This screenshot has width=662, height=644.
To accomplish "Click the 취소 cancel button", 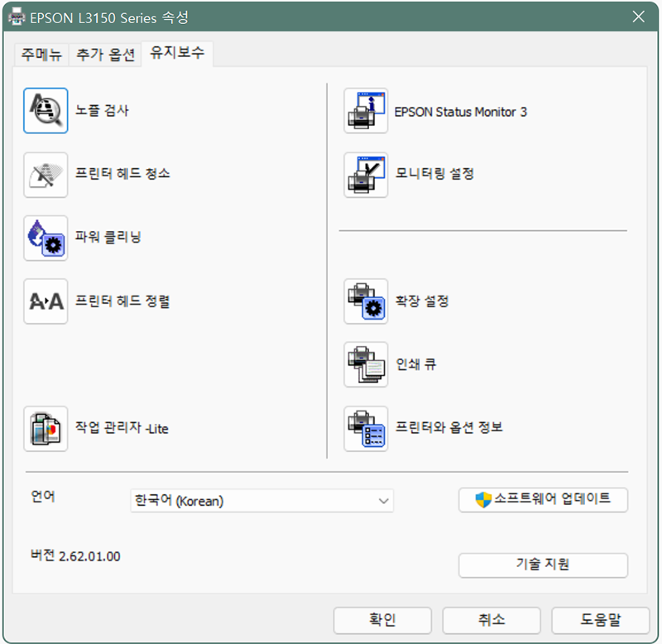I will 492,620.
